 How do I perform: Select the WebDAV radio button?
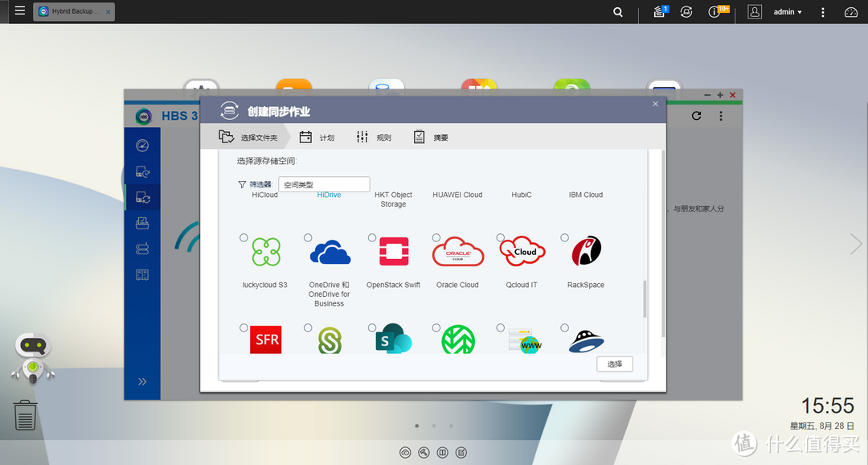(501, 328)
